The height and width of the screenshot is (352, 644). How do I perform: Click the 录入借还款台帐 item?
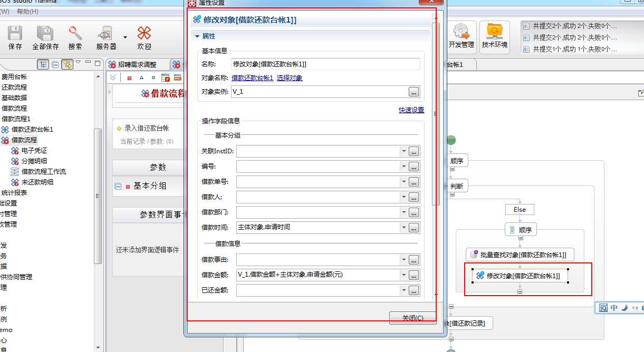[147, 128]
